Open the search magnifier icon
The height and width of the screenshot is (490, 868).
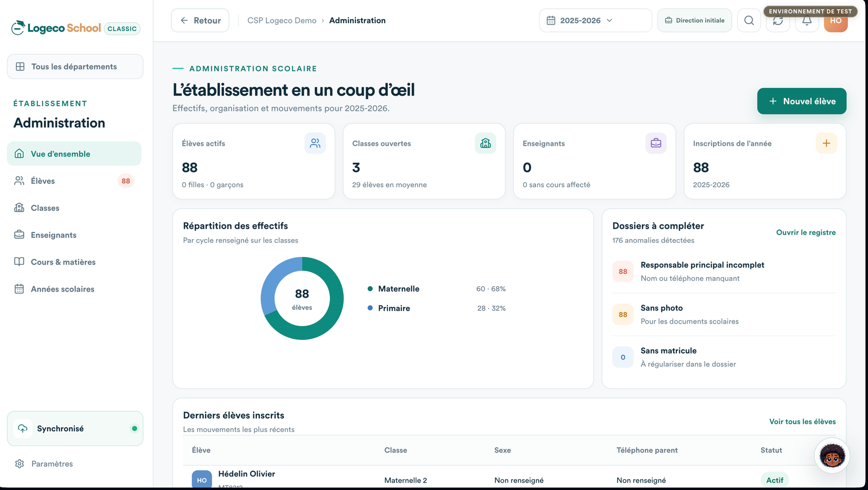[x=749, y=21]
